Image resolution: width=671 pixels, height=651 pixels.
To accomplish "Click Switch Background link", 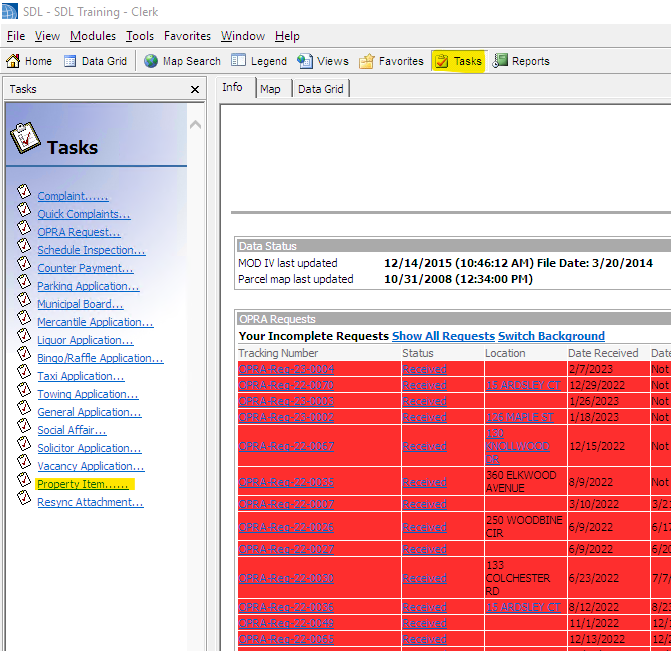I will pyautogui.click(x=551, y=336).
